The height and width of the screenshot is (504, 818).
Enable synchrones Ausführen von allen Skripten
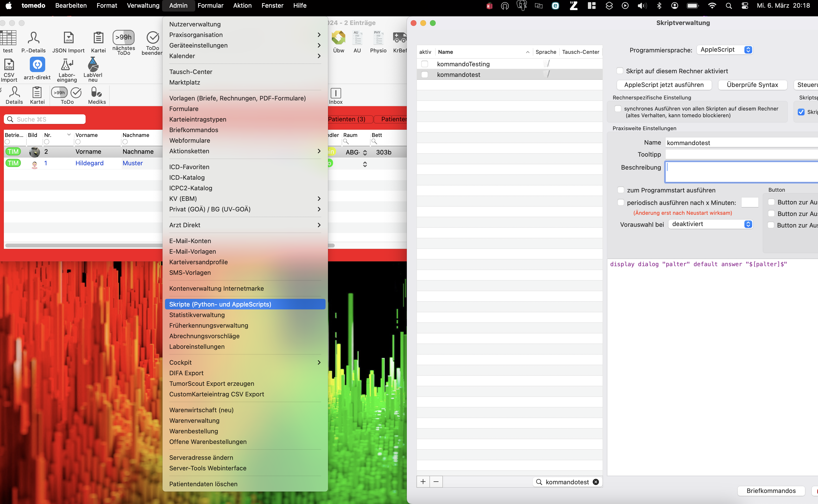click(618, 109)
